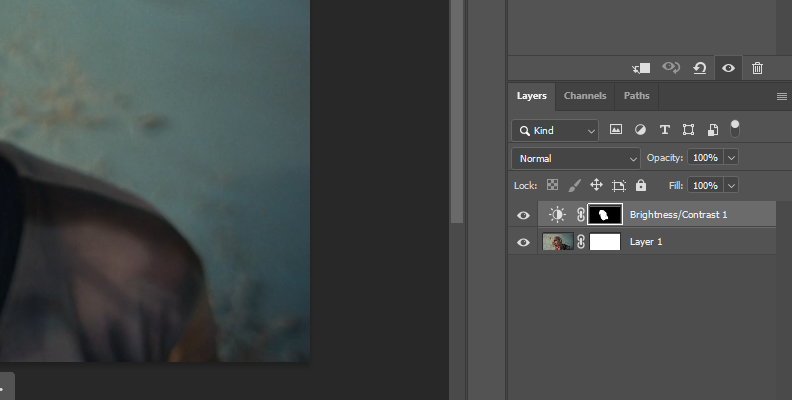The width and height of the screenshot is (792, 400).
Task: Lock image pixels brush icon
Action: (x=574, y=185)
